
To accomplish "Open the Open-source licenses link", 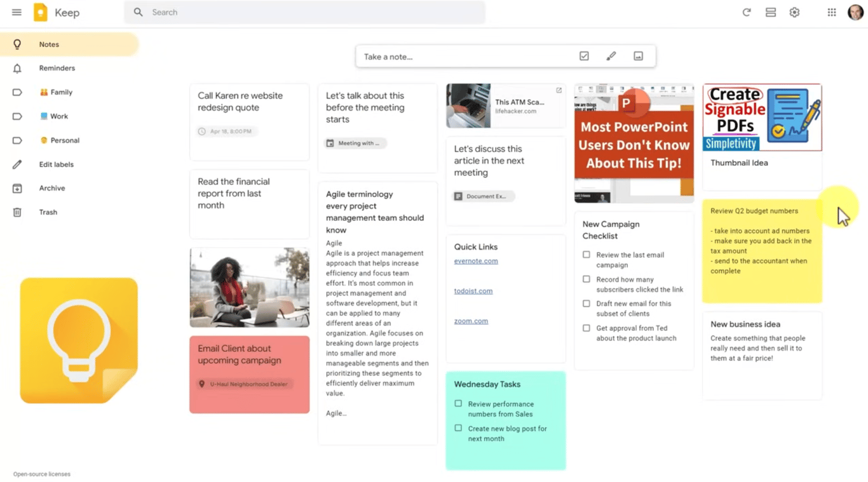I will pyautogui.click(x=42, y=474).
